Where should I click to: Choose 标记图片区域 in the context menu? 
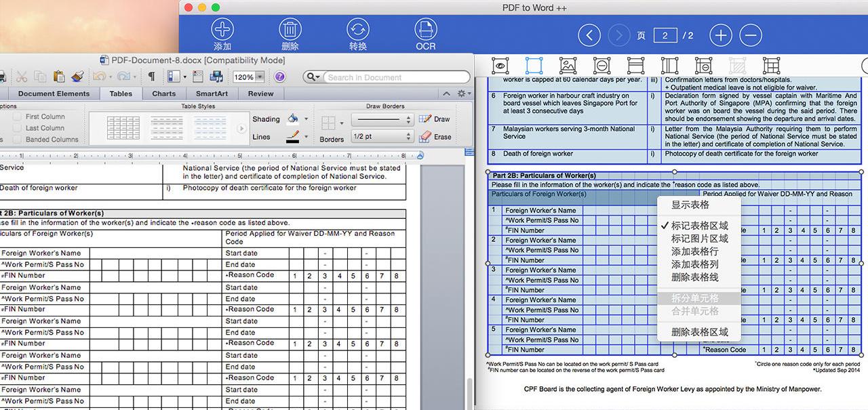[x=699, y=239]
